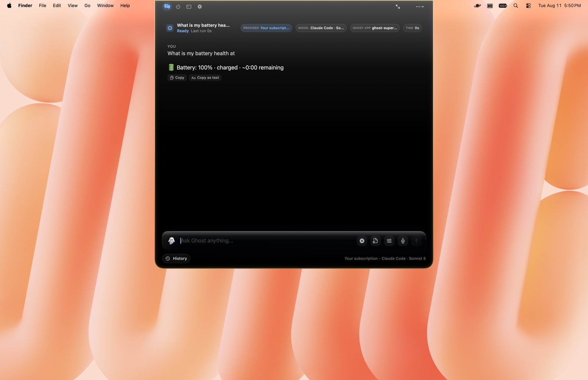The height and width of the screenshot is (380, 588).
Task: Click the planet-shaped menu bar icon
Action: 477,6
